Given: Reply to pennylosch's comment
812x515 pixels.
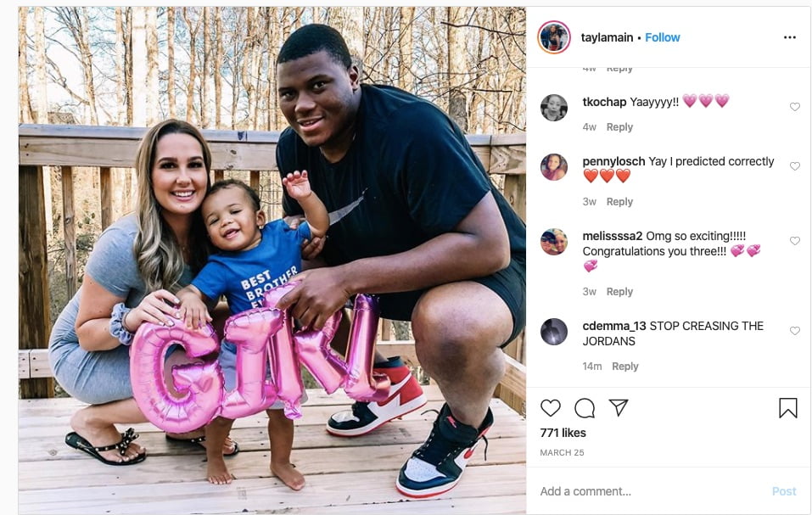Looking at the screenshot, I should (619, 201).
